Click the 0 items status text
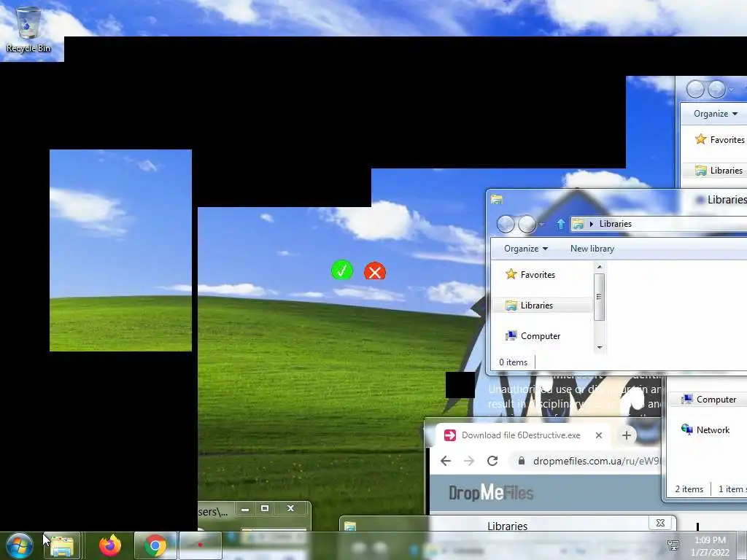Image resolution: width=747 pixels, height=560 pixels. (x=513, y=362)
